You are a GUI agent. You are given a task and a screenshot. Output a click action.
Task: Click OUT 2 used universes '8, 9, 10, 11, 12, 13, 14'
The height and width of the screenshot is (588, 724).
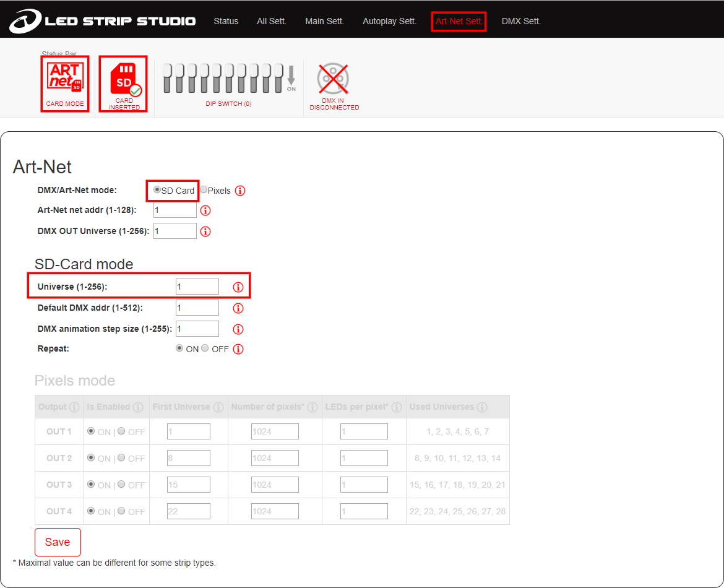457,458
